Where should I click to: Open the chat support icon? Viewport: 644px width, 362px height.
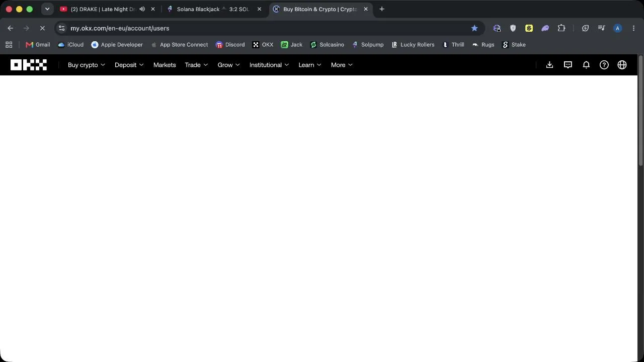pyautogui.click(x=568, y=65)
